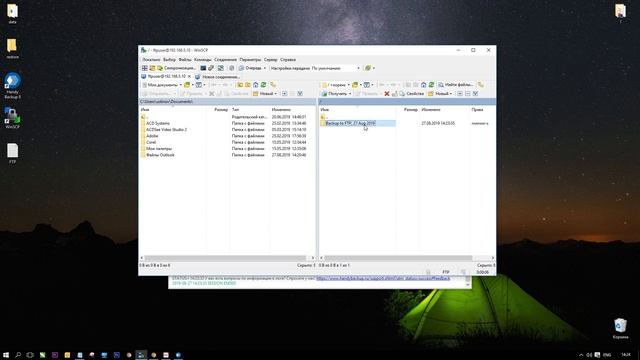This screenshot has height=360, width=640.
Task: Click the remote Новый button
Action: 438,94
